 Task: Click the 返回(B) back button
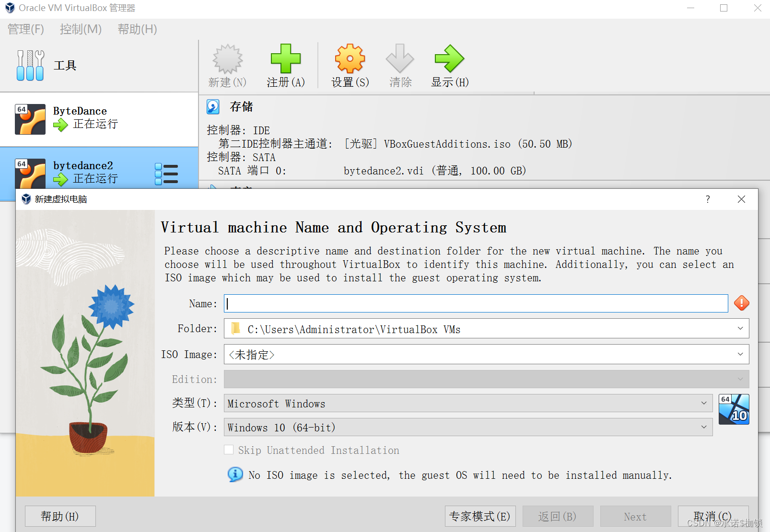tap(558, 516)
